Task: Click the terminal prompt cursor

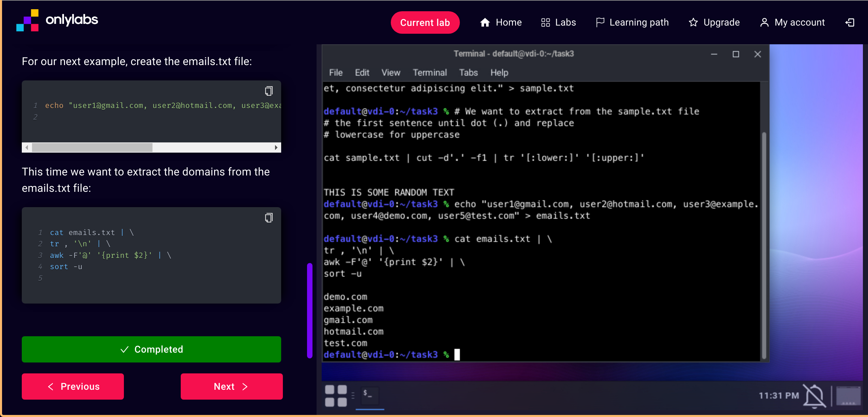Action: tap(457, 355)
